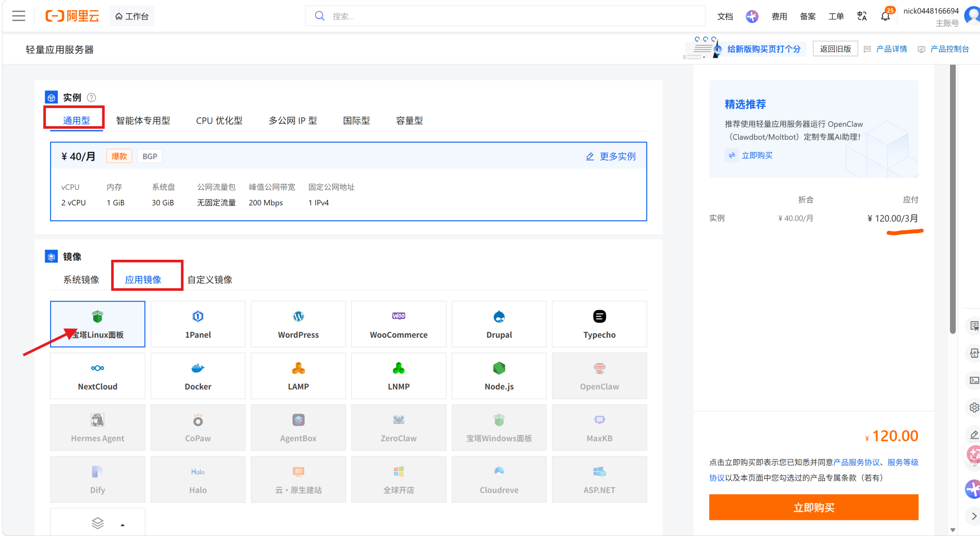Select the Node.js image card
The width and height of the screenshot is (980, 536).
pos(499,376)
